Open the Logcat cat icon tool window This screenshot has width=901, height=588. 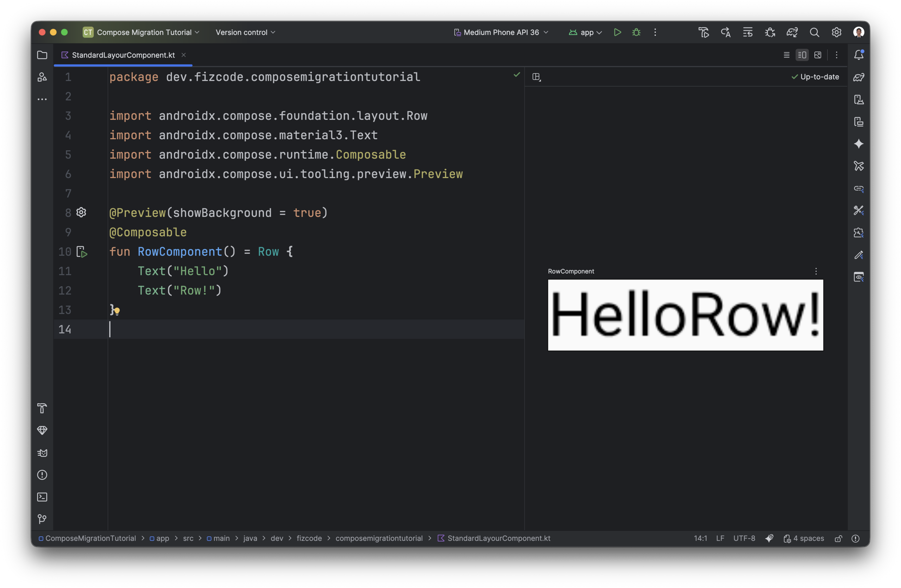(x=42, y=453)
